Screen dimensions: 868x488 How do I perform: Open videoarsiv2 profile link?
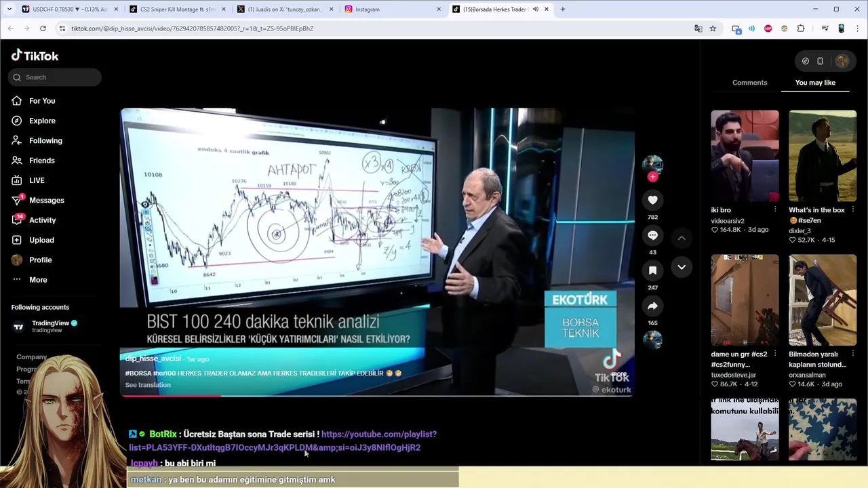(x=728, y=221)
